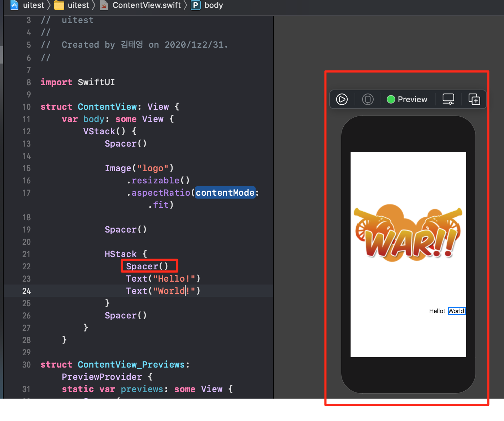Click line number 24 in the gutter
Image resolution: width=504 pixels, height=421 pixels.
click(x=26, y=291)
